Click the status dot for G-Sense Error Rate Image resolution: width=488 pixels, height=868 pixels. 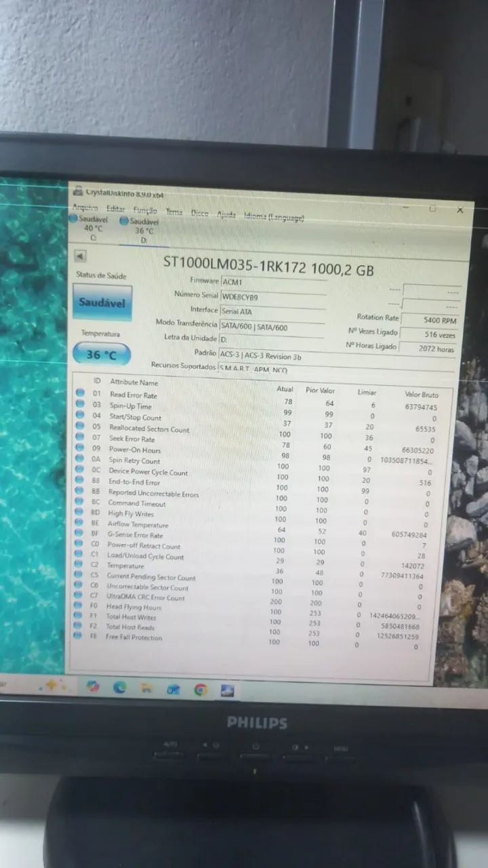point(79,534)
